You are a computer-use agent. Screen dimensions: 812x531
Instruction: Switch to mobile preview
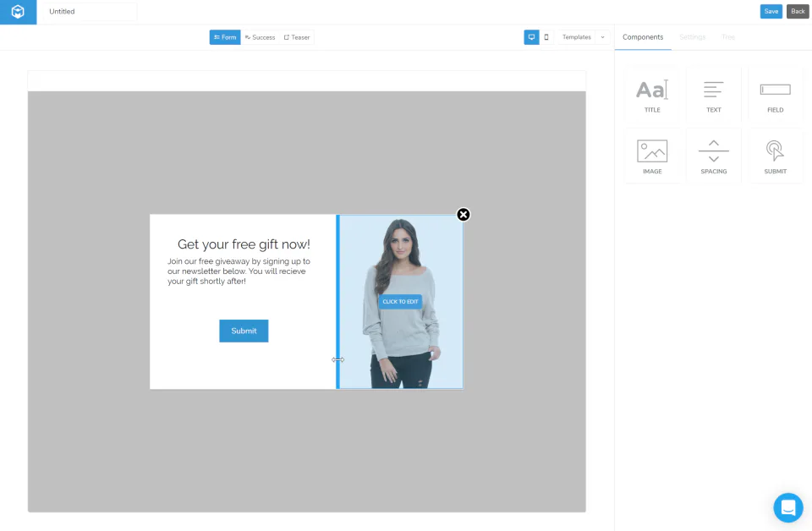546,37
